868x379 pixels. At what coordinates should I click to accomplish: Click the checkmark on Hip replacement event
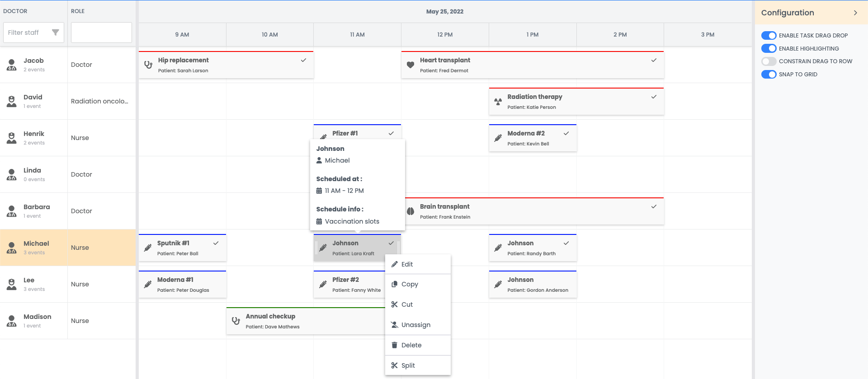point(303,60)
